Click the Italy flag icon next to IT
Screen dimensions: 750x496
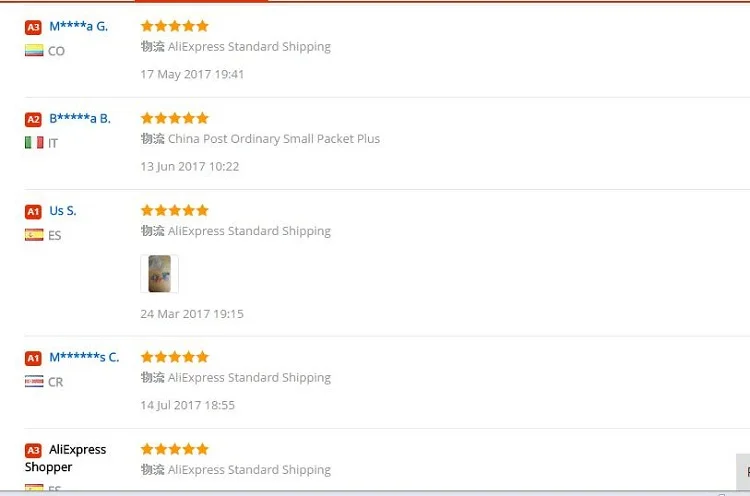(x=34, y=143)
